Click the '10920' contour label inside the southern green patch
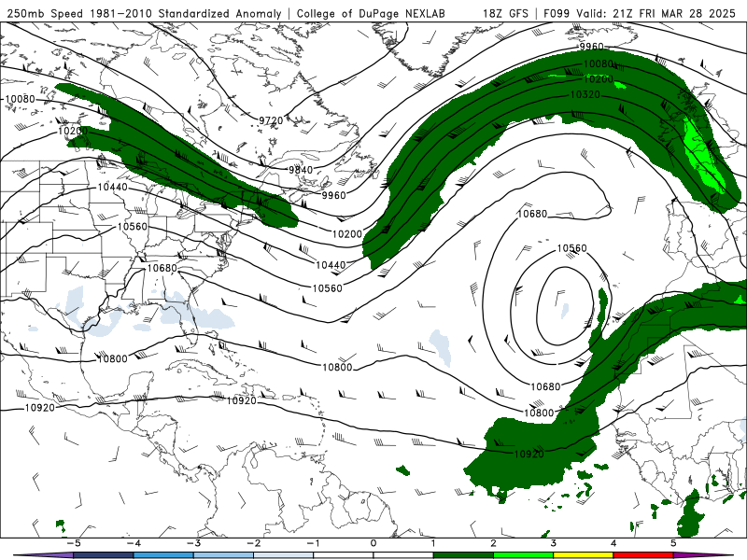The width and height of the screenshot is (747, 560). click(x=529, y=454)
